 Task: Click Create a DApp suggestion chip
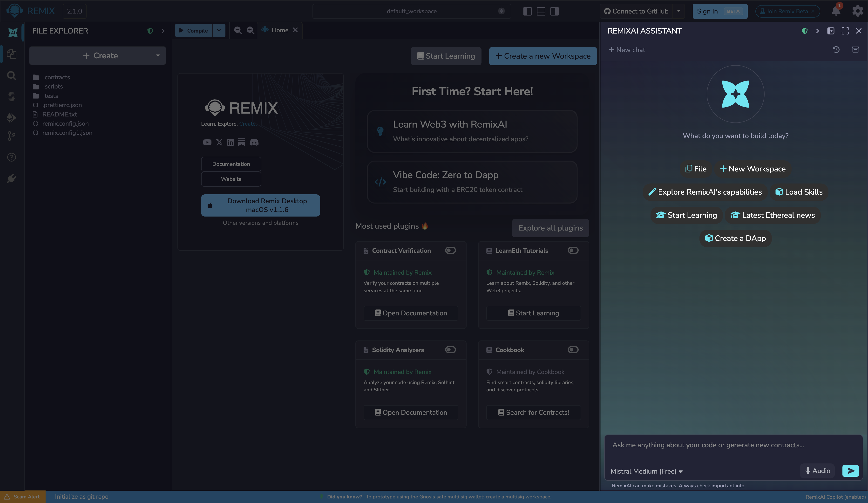[735, 238]
